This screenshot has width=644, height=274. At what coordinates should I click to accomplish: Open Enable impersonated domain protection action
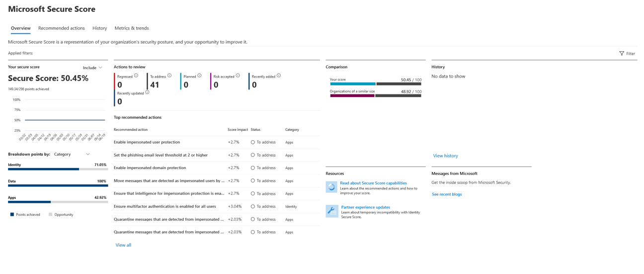150,168
